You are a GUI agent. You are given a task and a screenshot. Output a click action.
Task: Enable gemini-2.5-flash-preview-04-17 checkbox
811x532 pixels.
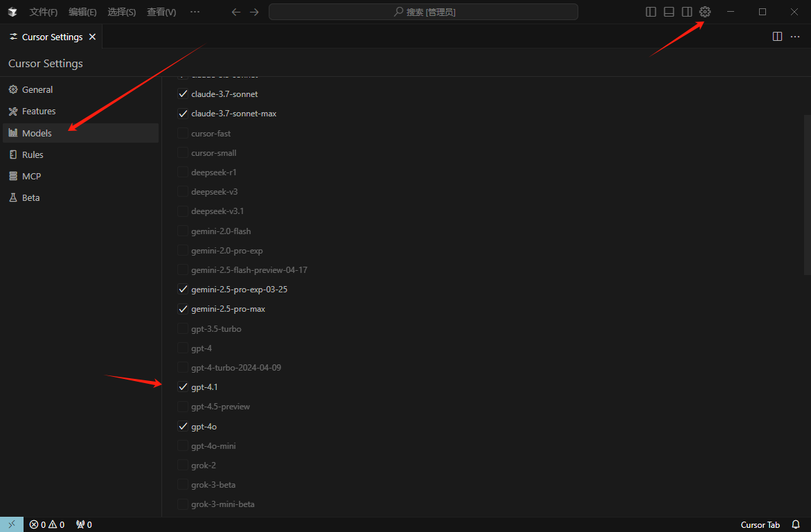tap(183, 269)
